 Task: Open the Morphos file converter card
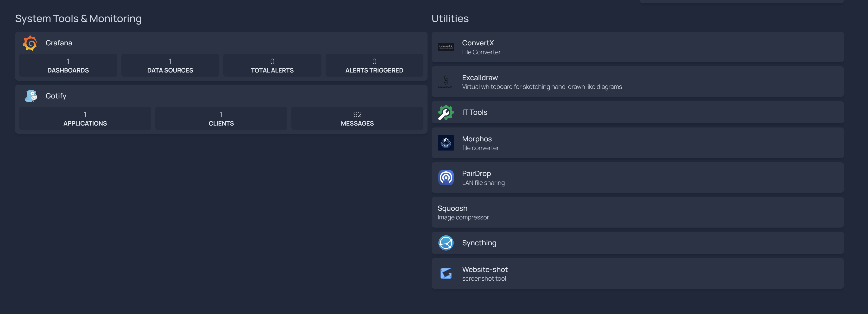click(x=637, y=143)
